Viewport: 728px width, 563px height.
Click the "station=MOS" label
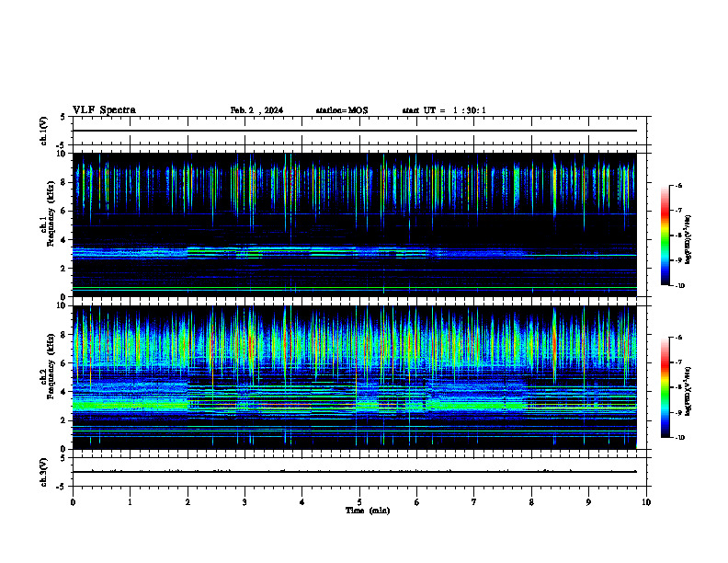coord(342,110)
